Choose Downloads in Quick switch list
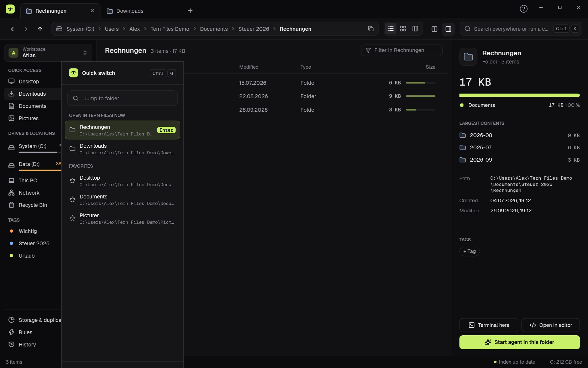The height and width of the screenshot is (368, 588). 122,149
